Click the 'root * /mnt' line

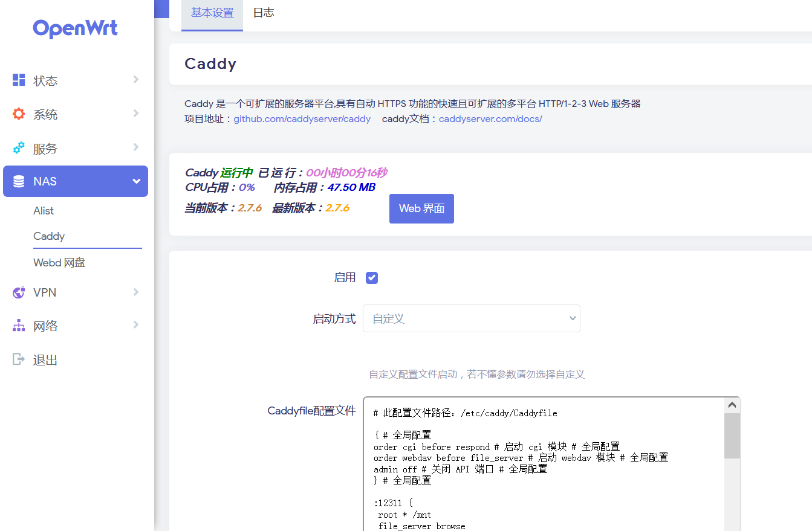point(404,515)
